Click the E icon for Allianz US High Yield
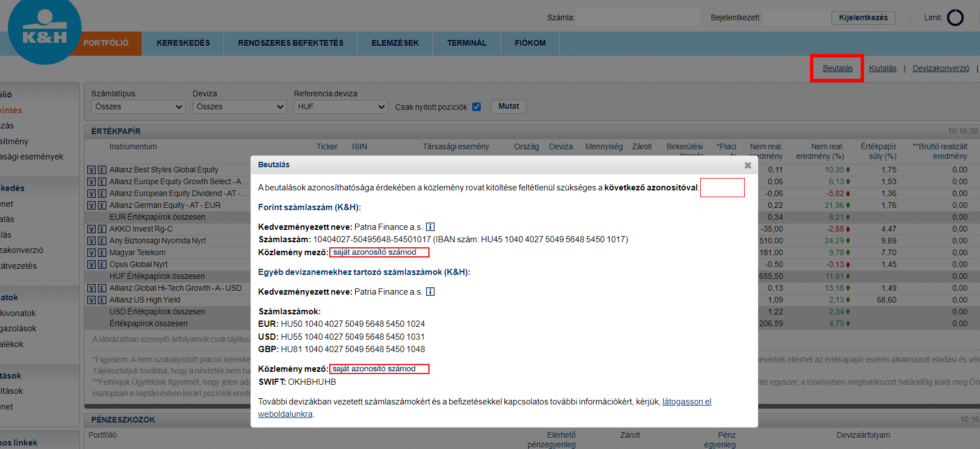Screen dimensions: 980x449 pos(102,300)
